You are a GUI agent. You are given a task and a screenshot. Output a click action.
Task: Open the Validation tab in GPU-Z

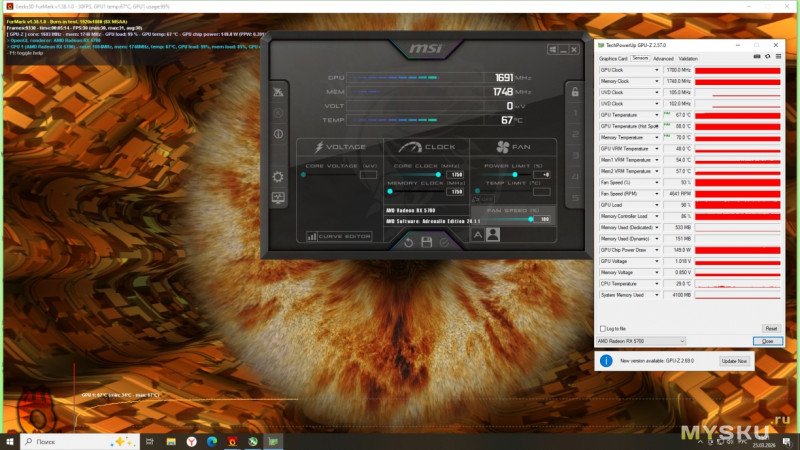pos(688,58)
